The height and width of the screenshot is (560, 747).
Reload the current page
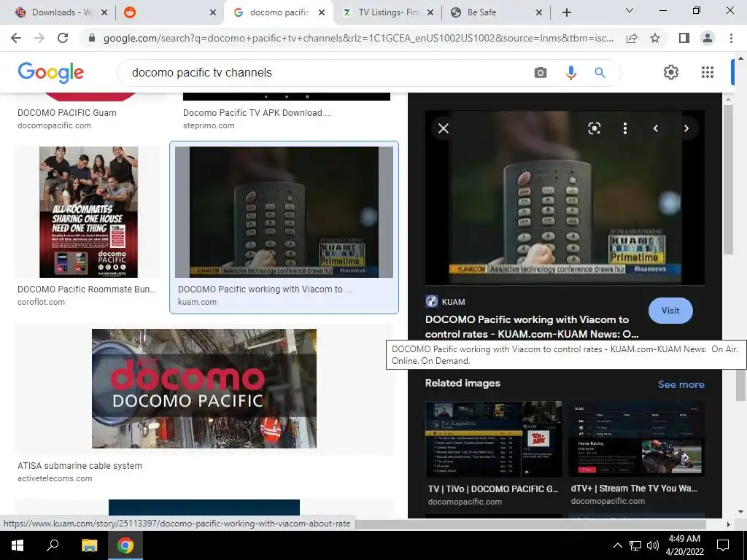63,38
